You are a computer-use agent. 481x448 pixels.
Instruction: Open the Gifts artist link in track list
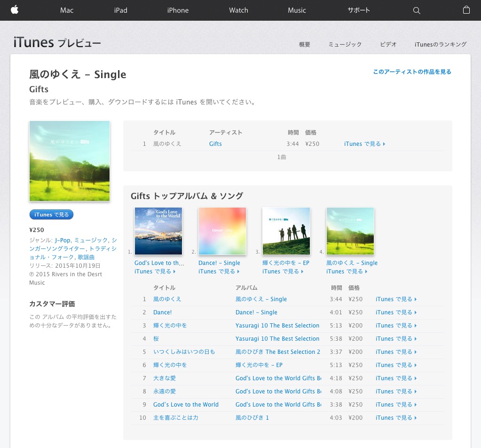215,144
